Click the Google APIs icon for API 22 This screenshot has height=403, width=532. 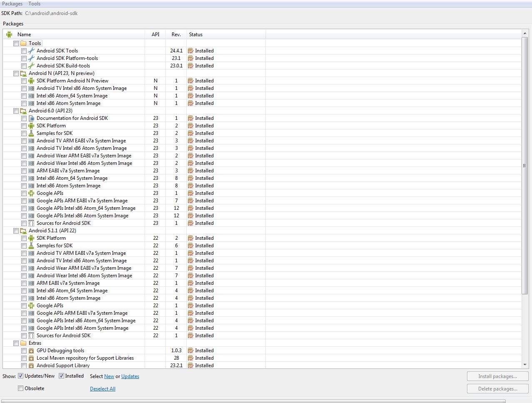click(31, 306)
